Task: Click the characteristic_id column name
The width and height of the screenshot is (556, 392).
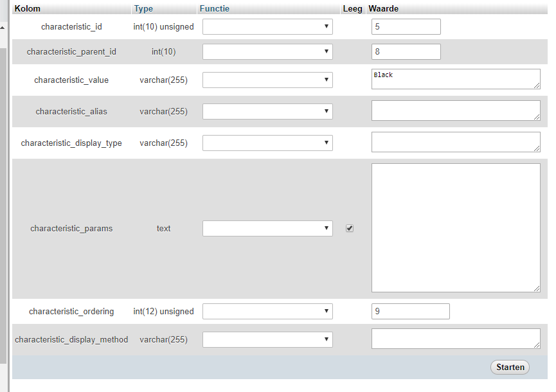Action: (71, 26)
